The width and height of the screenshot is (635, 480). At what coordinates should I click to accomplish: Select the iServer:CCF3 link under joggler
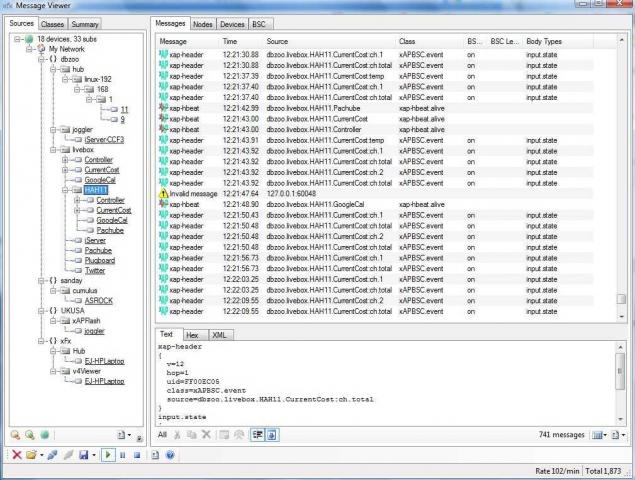click(104, 140)
